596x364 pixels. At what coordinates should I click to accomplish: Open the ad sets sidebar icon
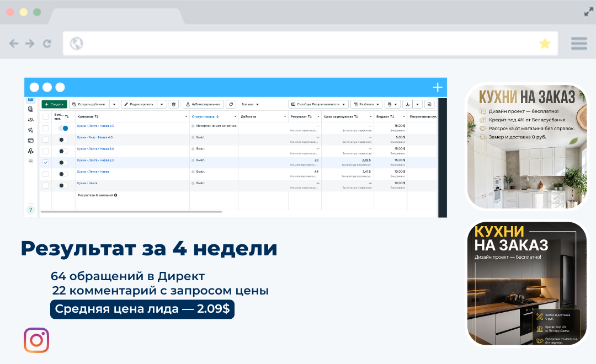31,109
